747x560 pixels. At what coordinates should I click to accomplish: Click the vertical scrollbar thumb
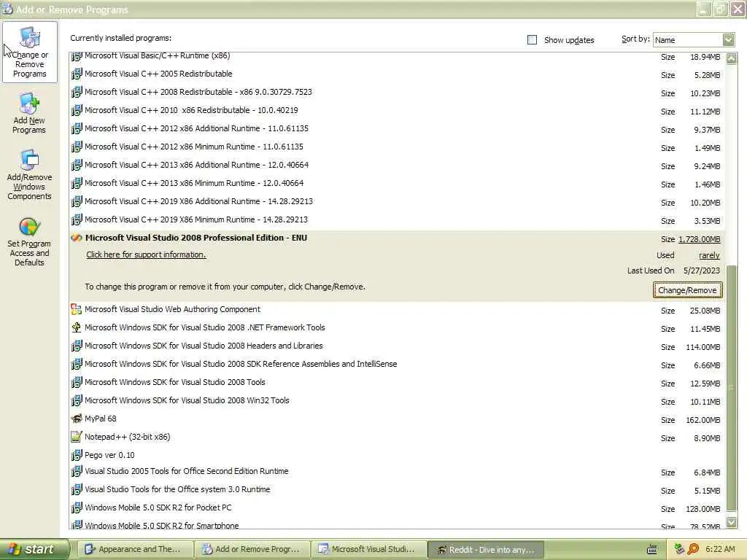(x=731, y=387)
